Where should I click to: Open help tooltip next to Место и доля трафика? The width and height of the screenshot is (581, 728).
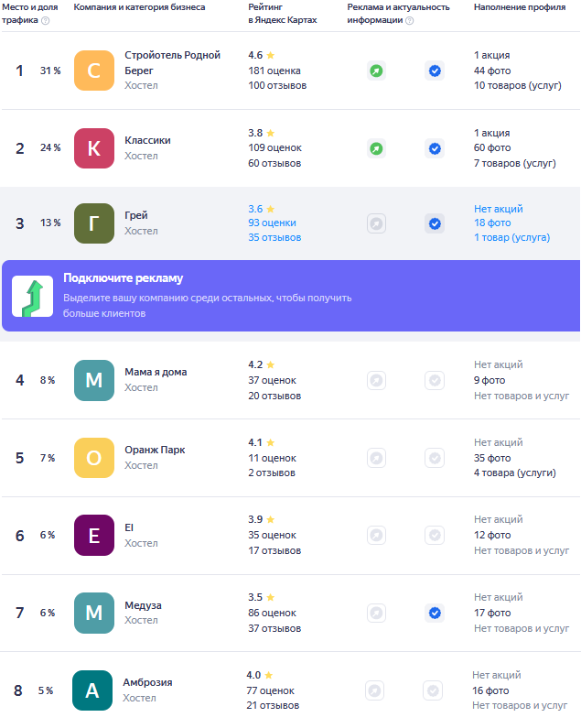46,20
